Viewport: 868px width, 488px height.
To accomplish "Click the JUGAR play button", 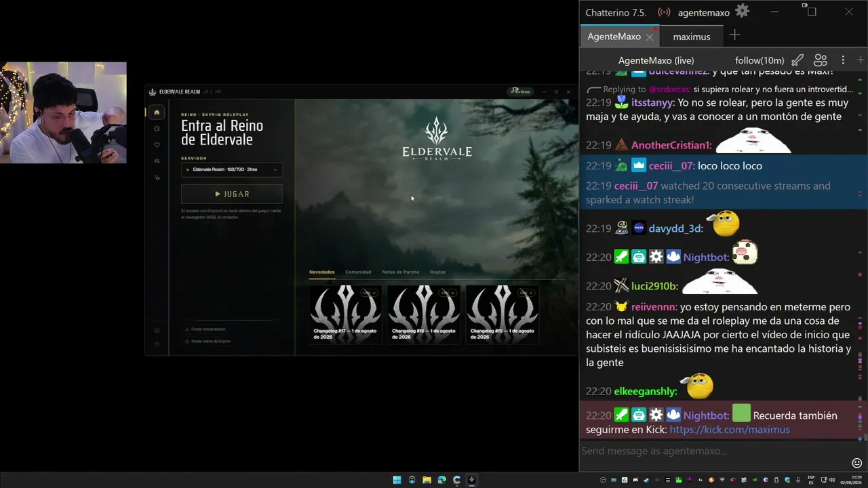I will coord(232,194).
